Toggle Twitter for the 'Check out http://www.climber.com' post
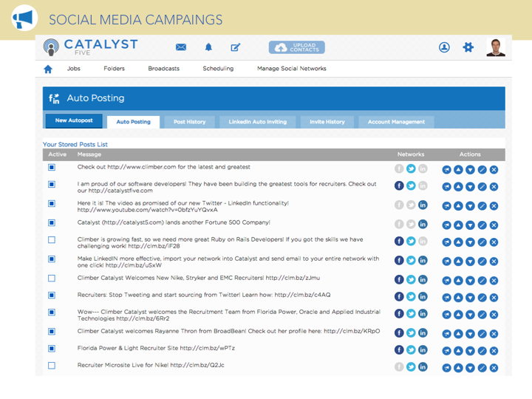532x399 pixels. point(411,168)
